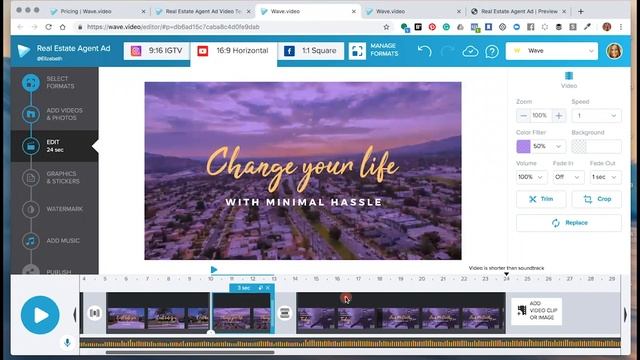Viewport: 640px width, 360px height.
Task: Click transition icon between second and third clips
Action: coord(285,313)
